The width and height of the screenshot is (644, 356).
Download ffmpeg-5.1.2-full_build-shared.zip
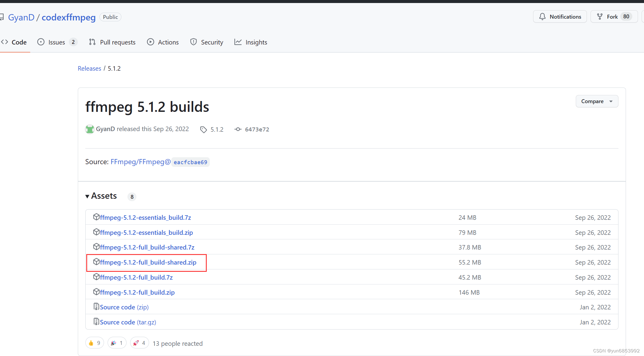tap(148, 262)
